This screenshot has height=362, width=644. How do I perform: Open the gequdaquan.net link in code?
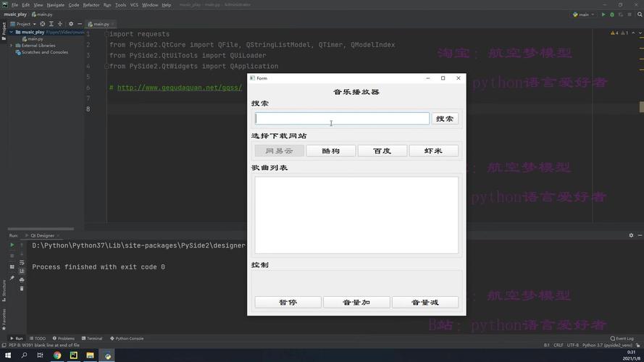pos(180,88)
